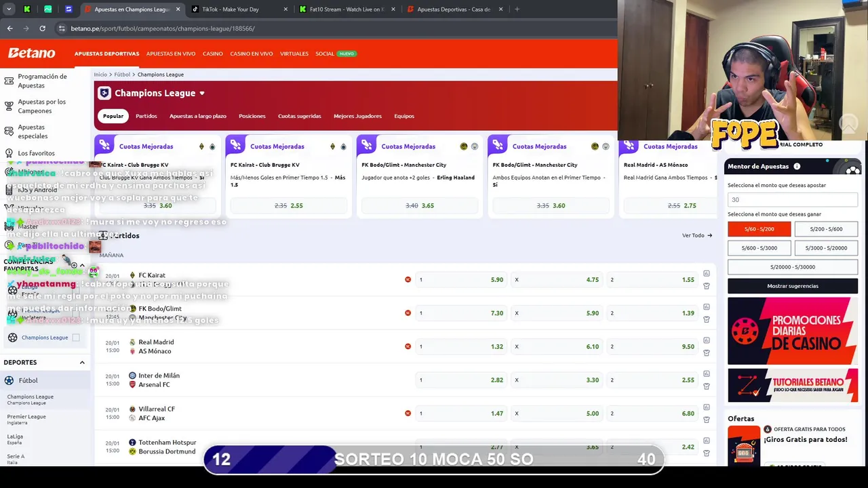Image resolution: width=868 pixels, height=488 pixels.
Task: Click the red SC badge on Real Madrid row
Action: [408, 346]
